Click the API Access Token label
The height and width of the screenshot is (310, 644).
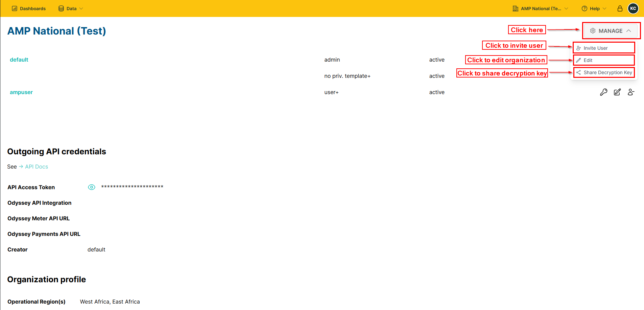(31, 187)
